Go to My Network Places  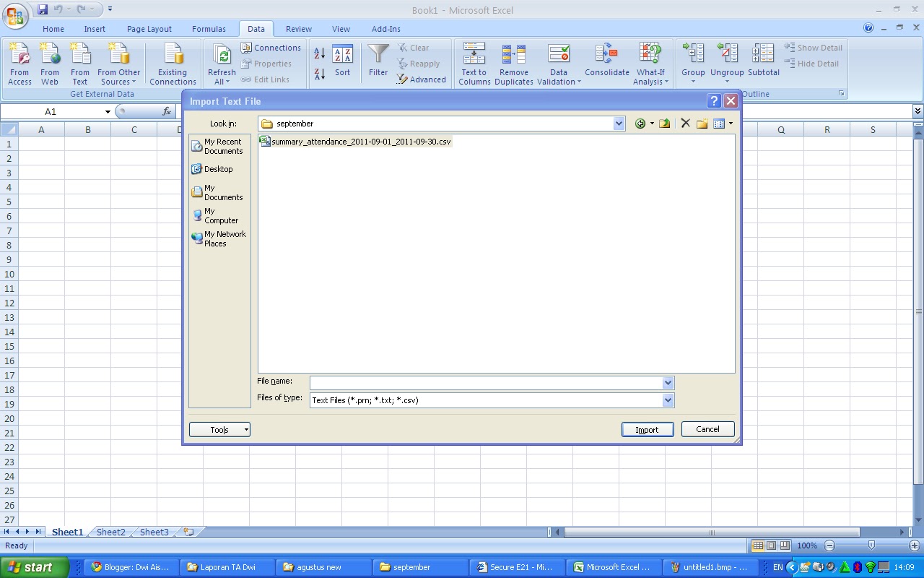(x=220, y=238)
